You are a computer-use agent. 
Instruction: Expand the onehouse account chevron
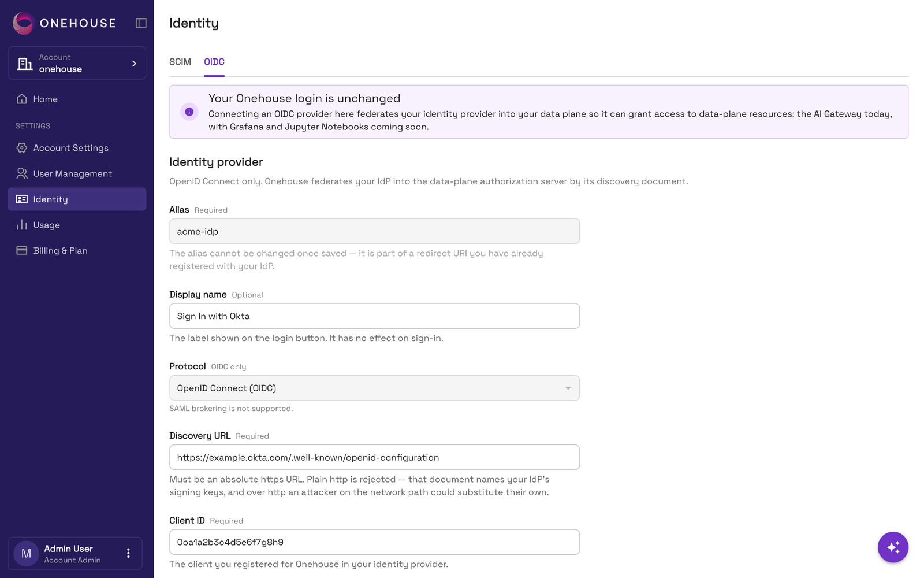(134, 64)
